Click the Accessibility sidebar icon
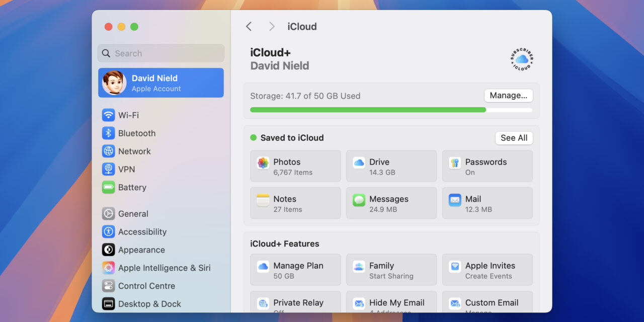 coord(109,232)
